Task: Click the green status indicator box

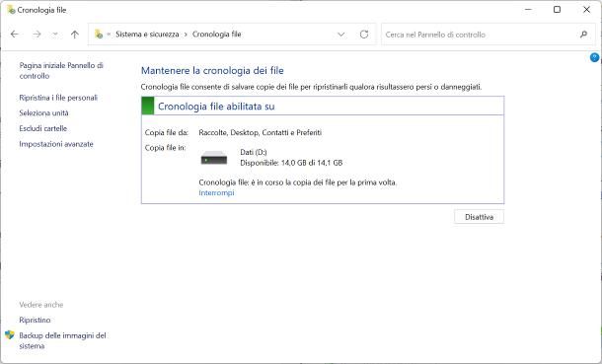Action: [148, 106]
